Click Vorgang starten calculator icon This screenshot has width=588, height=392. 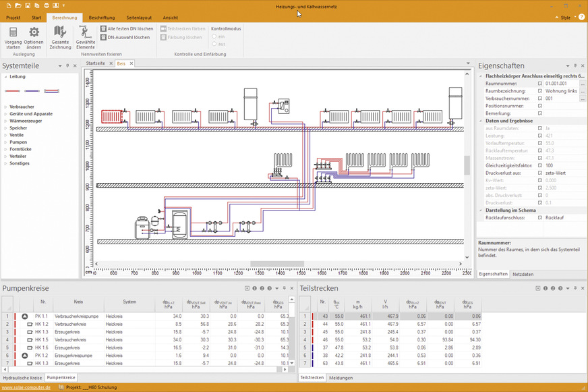(13, 33)
